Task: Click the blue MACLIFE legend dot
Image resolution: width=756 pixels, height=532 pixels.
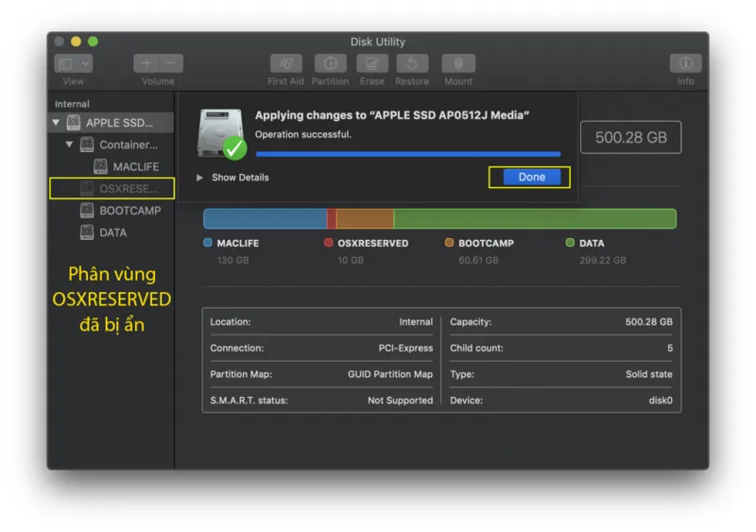Action: (208, 243)
